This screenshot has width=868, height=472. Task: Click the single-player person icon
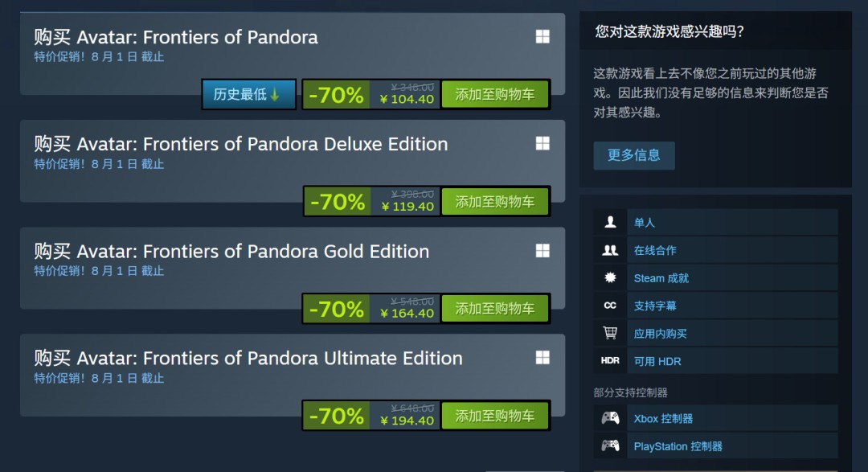point(610,222)
